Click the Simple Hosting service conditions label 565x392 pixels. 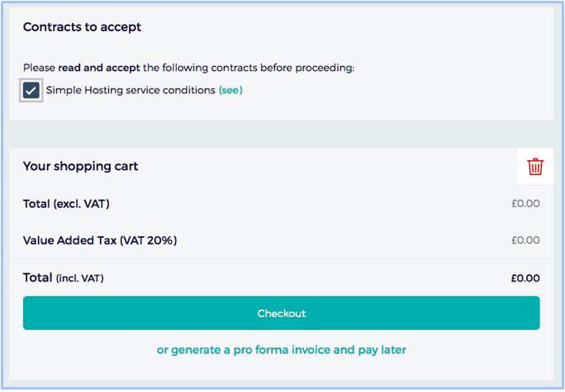tap(131, 90)
